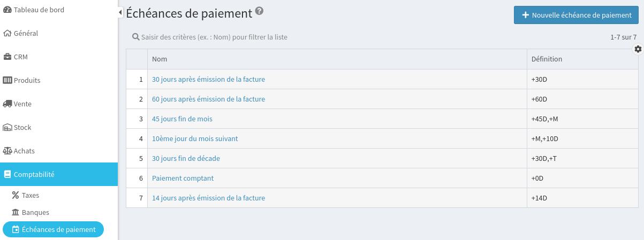This screenshot has width=644, height=240.
Task: Click the Produits barcode icon
Action: (7, 81)
